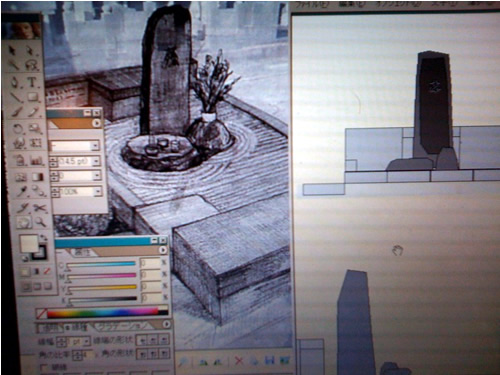Select the Zoom magnifier tool
The height and width of the screenshot is (375, 500).
40,222
